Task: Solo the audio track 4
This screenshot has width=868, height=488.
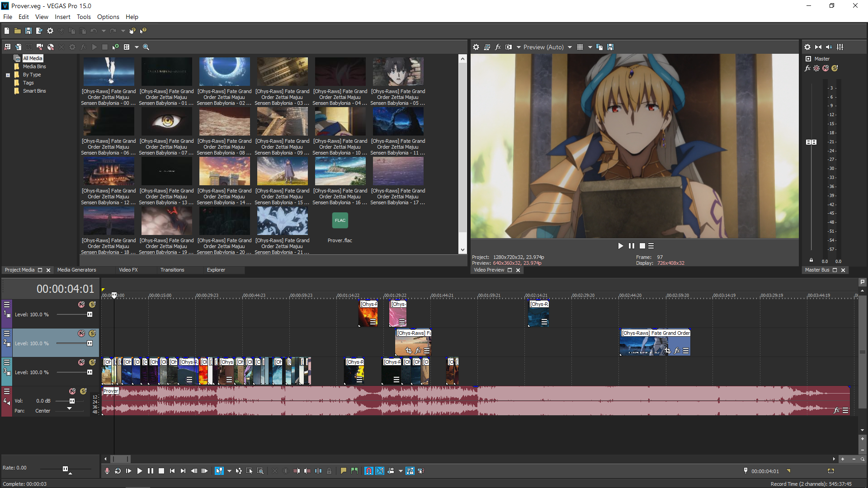Action: coord(83,391)
